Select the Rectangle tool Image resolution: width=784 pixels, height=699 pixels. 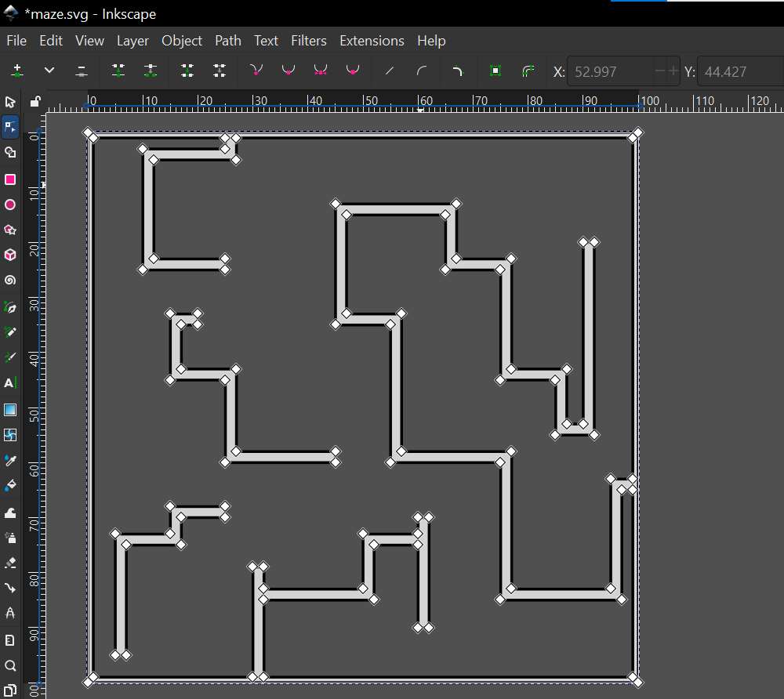[10, 179]
